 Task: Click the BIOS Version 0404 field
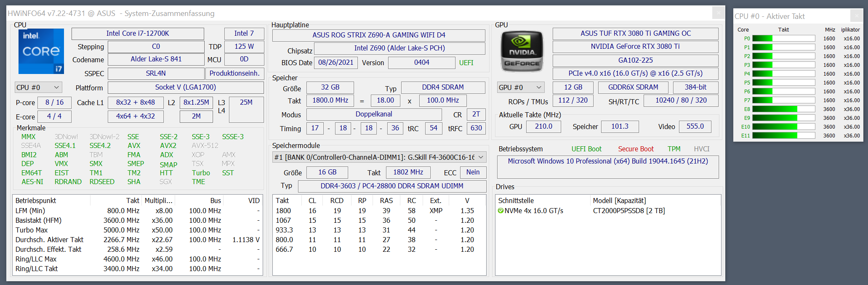coord(421,63)
